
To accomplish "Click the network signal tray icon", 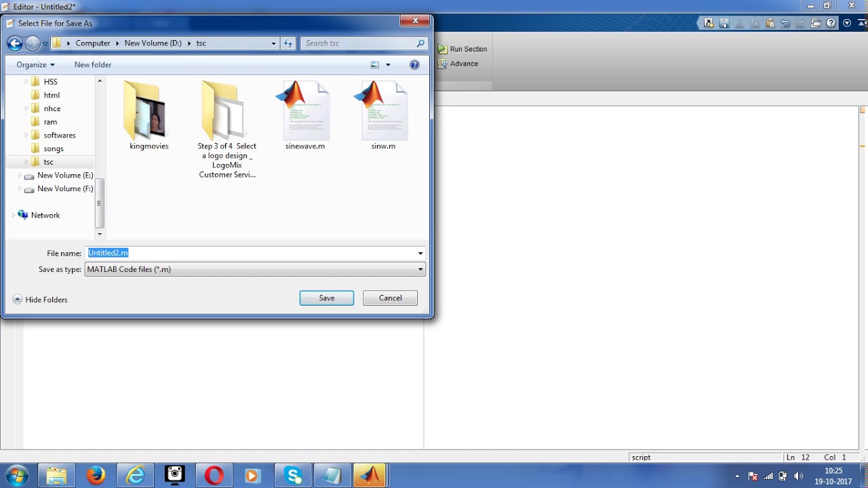I will (x=768, y=476).
